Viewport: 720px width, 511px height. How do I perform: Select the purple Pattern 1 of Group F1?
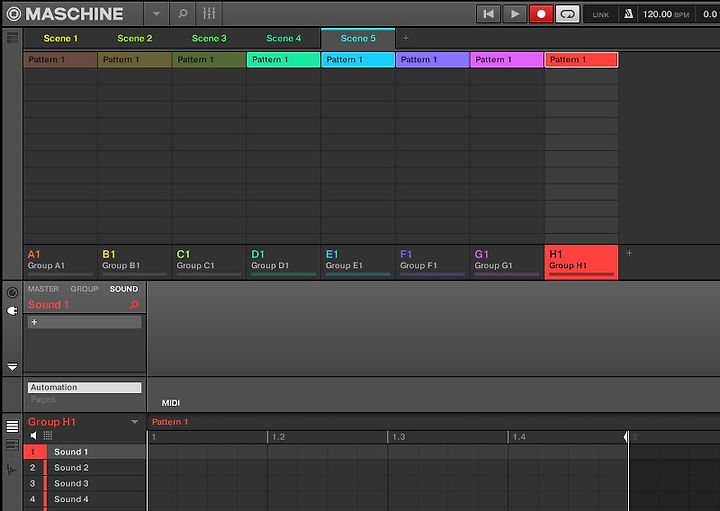pyautogui.click(x=433, y=60)
